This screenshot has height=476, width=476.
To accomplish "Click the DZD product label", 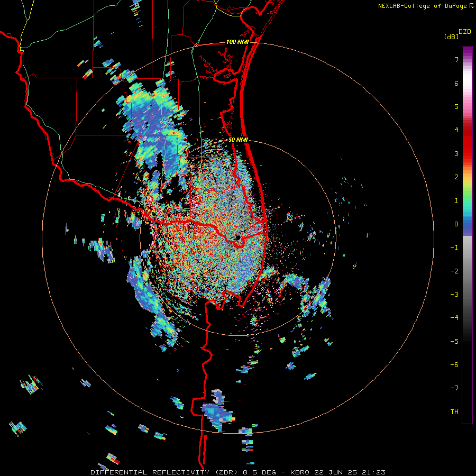I will coord(465,32).
